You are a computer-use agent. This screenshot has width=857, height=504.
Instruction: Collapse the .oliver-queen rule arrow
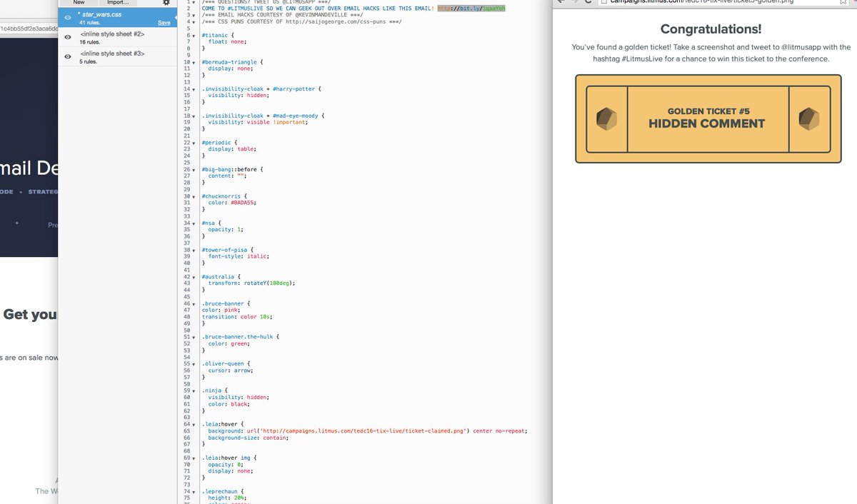coord(194,363)
